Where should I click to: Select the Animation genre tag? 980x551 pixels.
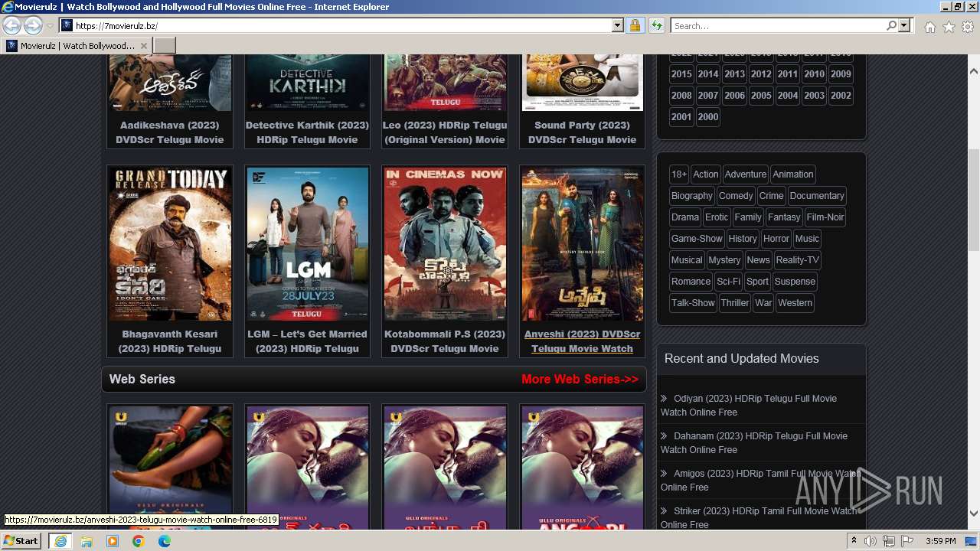793,174
